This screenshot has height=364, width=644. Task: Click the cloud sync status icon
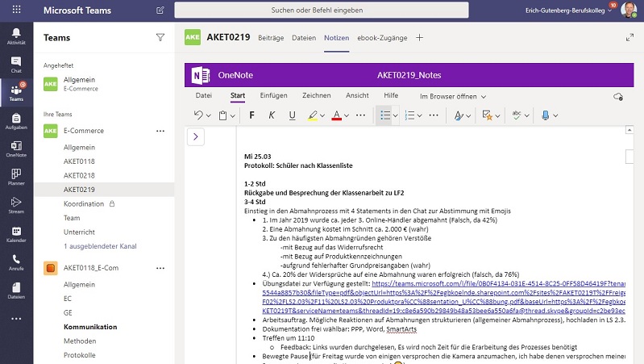pos(618,97)
